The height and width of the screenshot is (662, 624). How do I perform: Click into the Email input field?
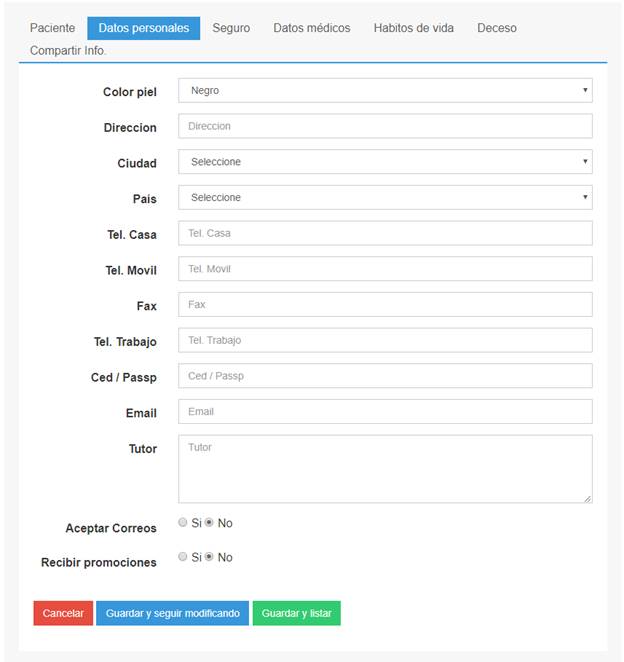point(385,411)
